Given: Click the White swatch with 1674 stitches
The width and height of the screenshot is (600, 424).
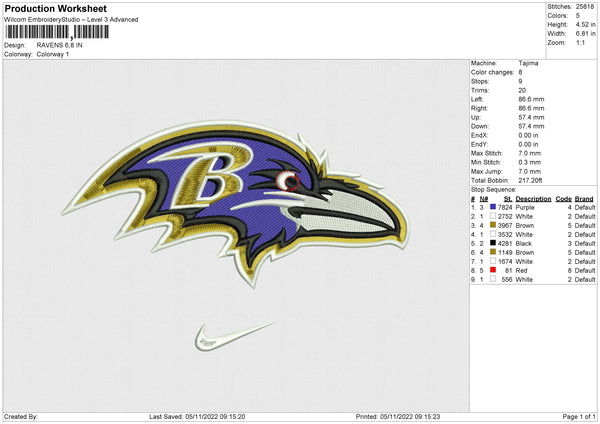Looking at the screenshot, I should click(493, 261).
